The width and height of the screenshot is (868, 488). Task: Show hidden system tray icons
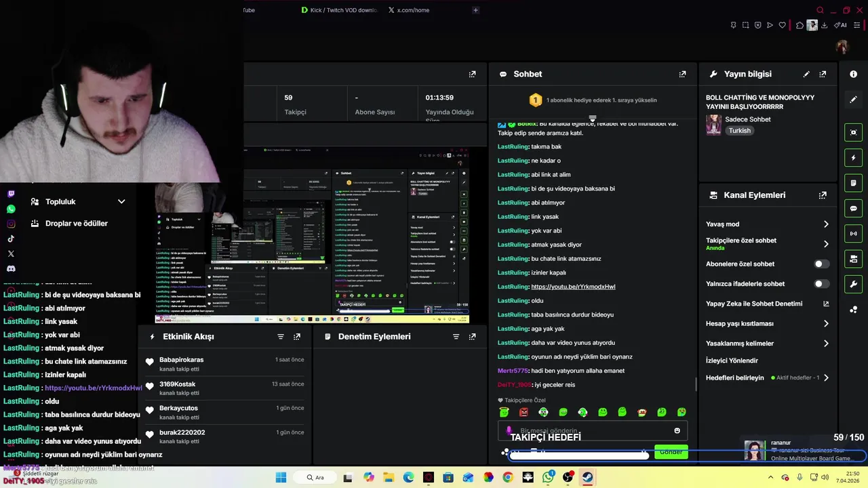tap(771, 477)
